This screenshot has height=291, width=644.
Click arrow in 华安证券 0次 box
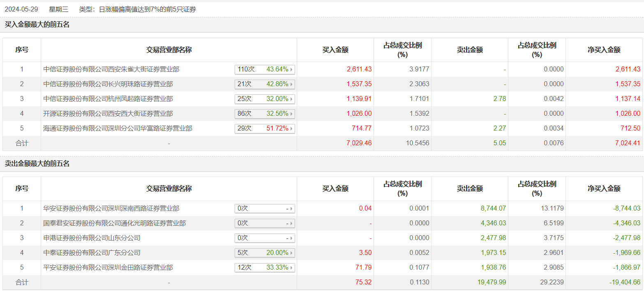[x=292, y=209]
